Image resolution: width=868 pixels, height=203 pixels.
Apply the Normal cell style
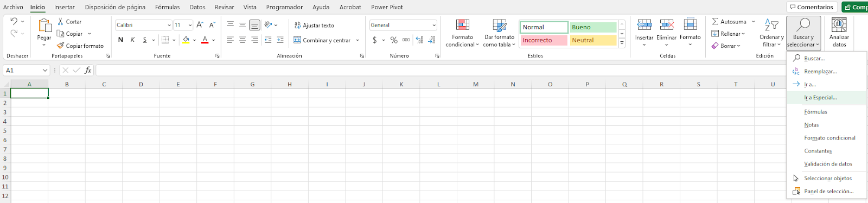pyautogui.click(x=544, y=27)
